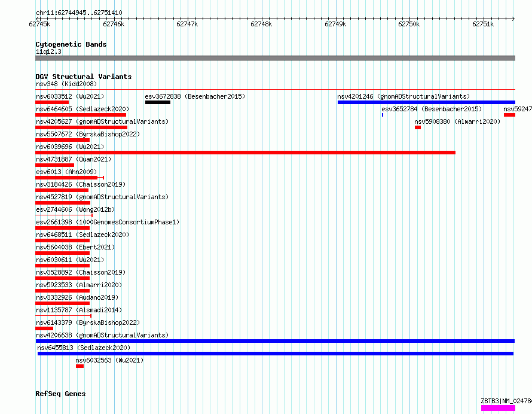The width and height of the screenshot is (532, 414).
Task: Open esv2661398 (1000GenomesConsortiumPhase1) label
Action: pyautogui.click(x=108, y=222)
